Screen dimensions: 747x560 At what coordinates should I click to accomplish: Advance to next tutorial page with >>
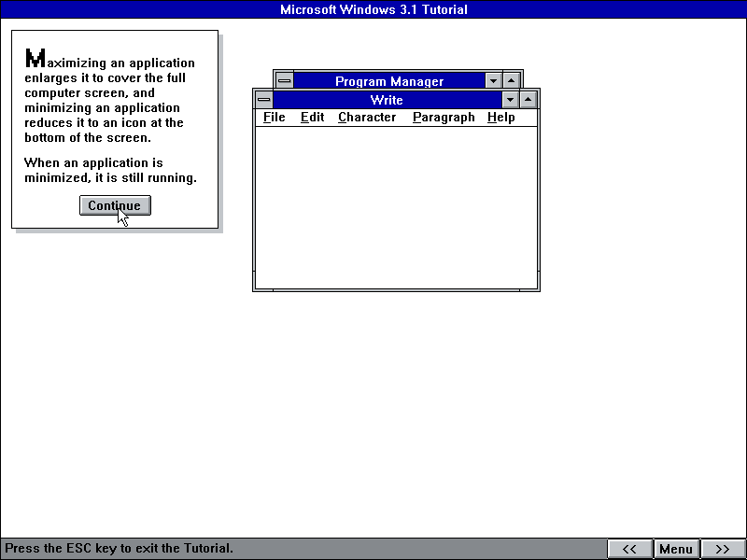tap(723, 549)
